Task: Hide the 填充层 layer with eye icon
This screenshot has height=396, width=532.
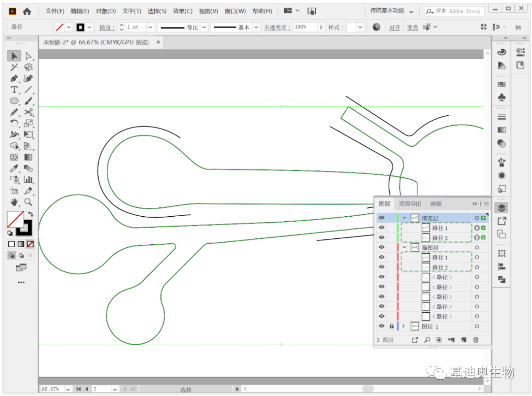Action: [382, 218]
